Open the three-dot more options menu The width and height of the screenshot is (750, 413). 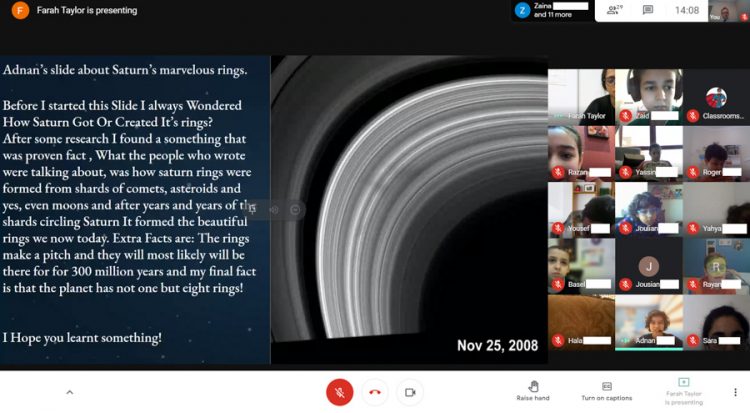point(735,392)
